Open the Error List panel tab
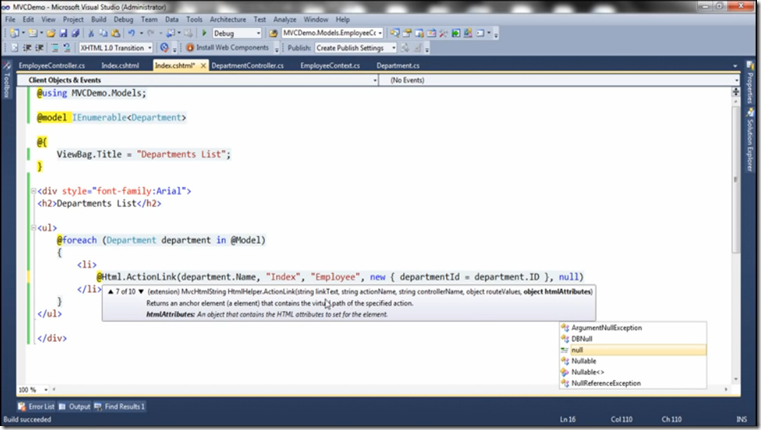Viewport: 761px width, 430px height. (x=36, y=407)
